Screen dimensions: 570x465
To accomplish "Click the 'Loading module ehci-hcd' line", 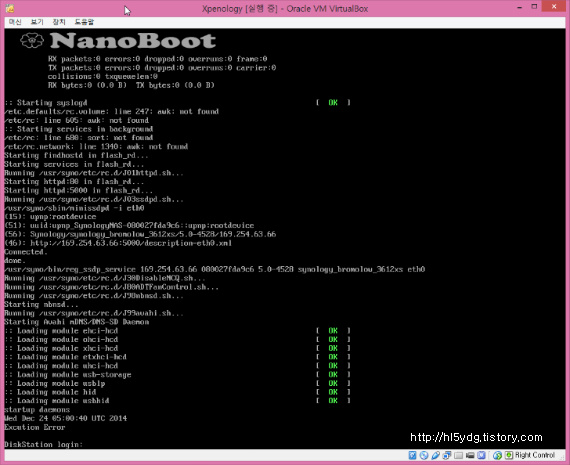I will (x=61, y=331).
